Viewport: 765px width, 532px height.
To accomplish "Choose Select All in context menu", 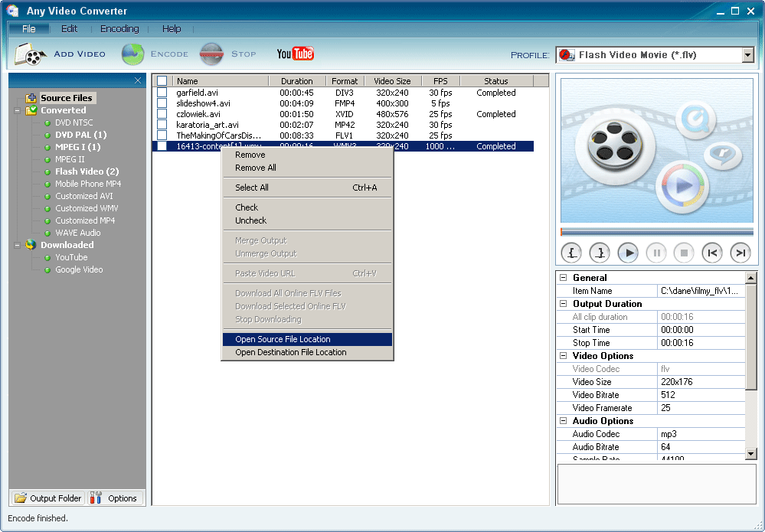I will (307, 188).
